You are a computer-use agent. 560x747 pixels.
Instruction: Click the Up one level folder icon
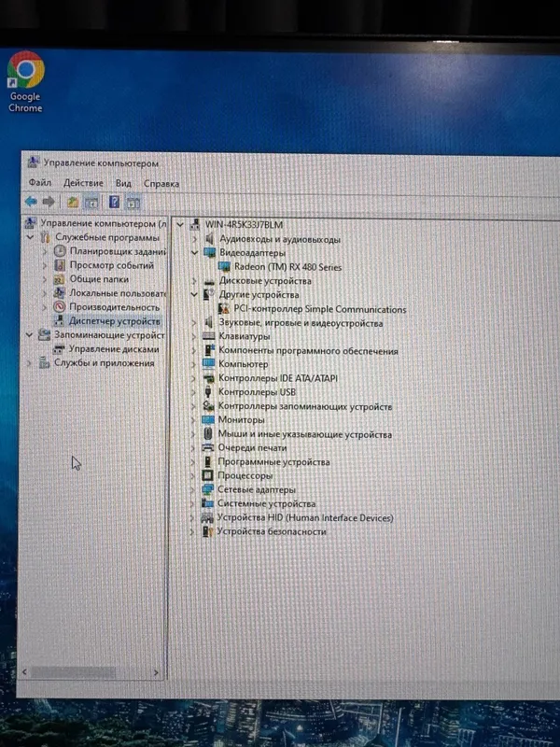(73, 203)
